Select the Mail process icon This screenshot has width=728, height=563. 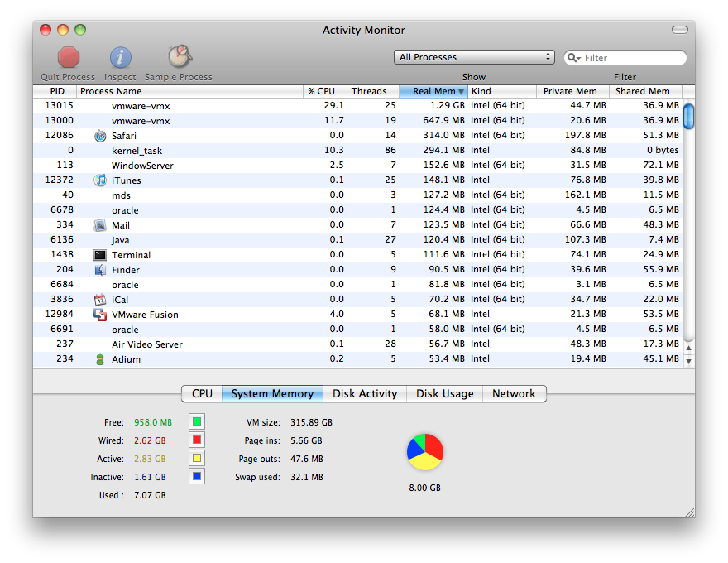pos(100,225)
